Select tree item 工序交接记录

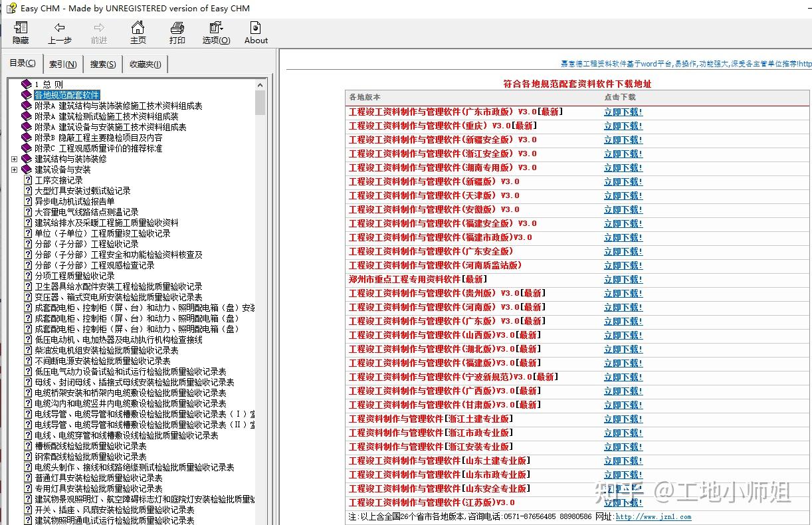58,180
